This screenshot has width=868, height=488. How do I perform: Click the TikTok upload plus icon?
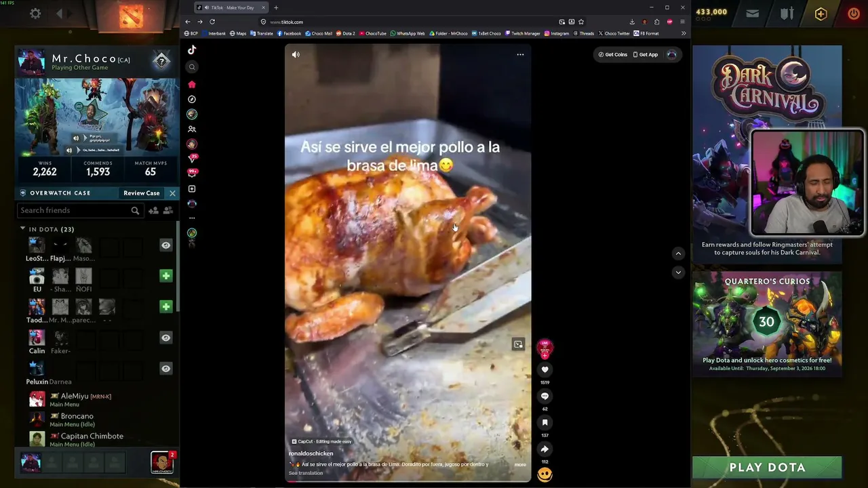coord(192,188)
